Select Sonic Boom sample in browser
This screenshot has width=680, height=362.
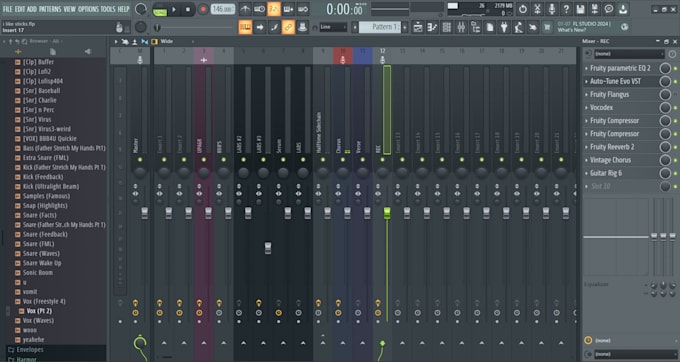point(38,273)
